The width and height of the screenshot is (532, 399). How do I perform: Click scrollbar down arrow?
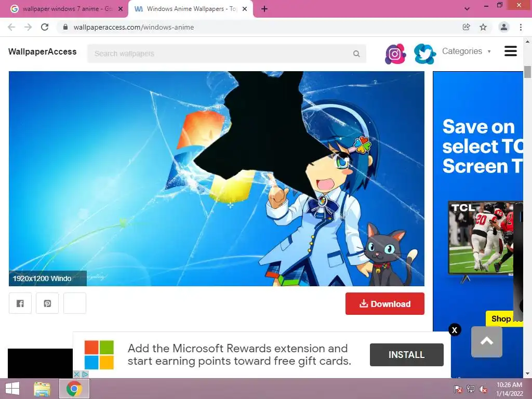click(527, 374)
